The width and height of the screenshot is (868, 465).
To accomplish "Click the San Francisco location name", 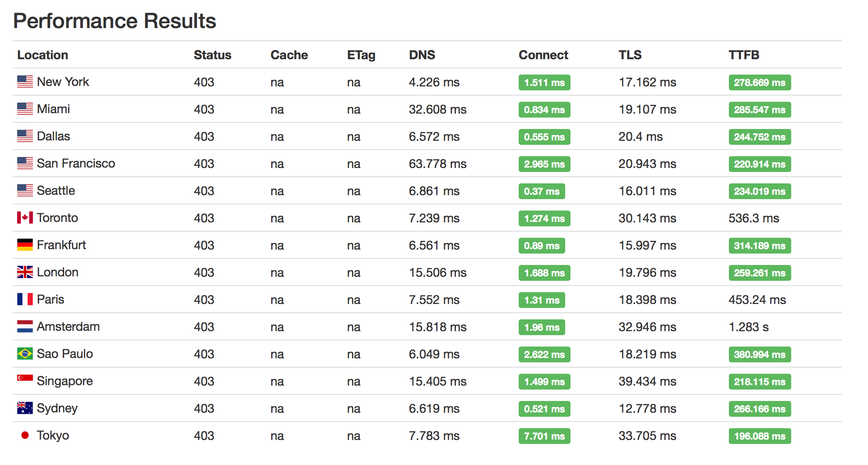I will [x=76, y=164].
